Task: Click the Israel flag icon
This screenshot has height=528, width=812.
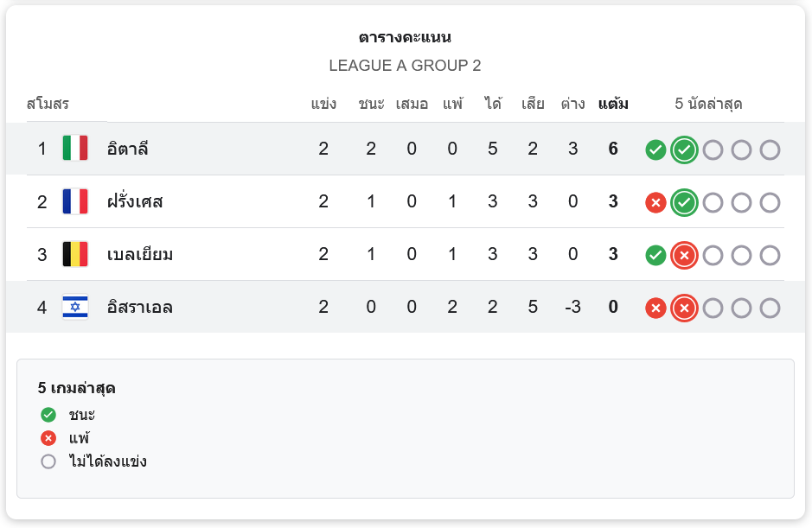Action: pos(75,307)
